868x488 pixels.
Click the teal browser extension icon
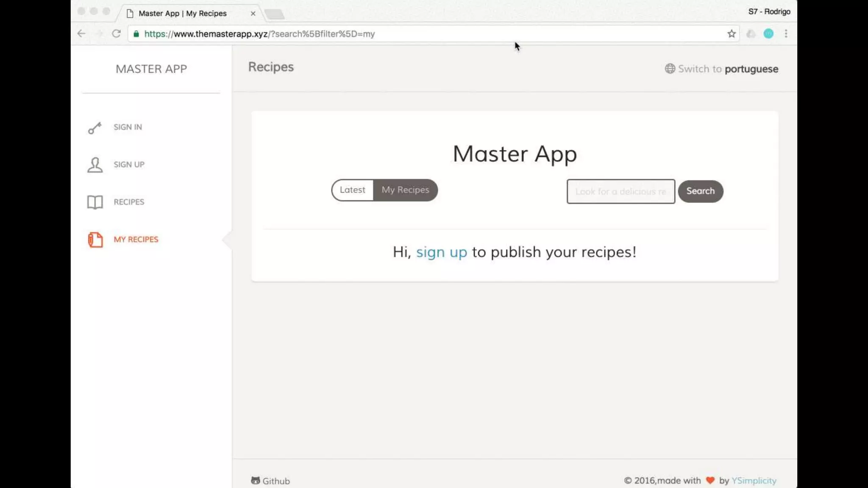coord(768,34)
